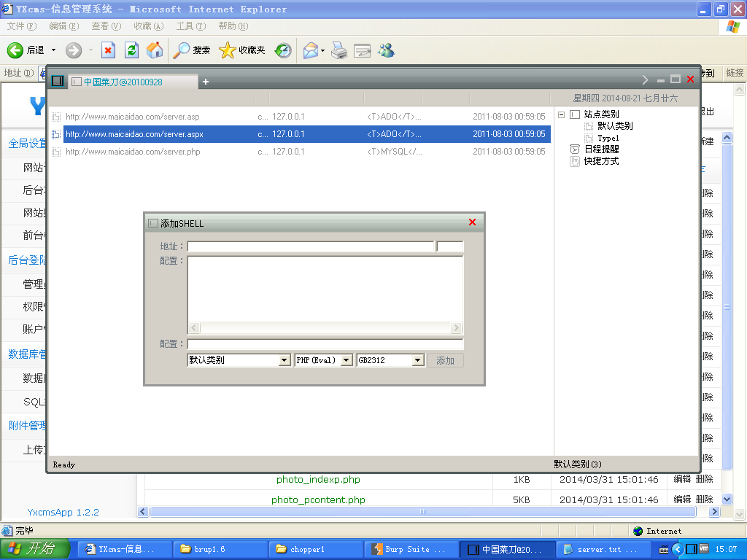Open the 查看(V) menu
747x560 pixels.
click(107, 26)
